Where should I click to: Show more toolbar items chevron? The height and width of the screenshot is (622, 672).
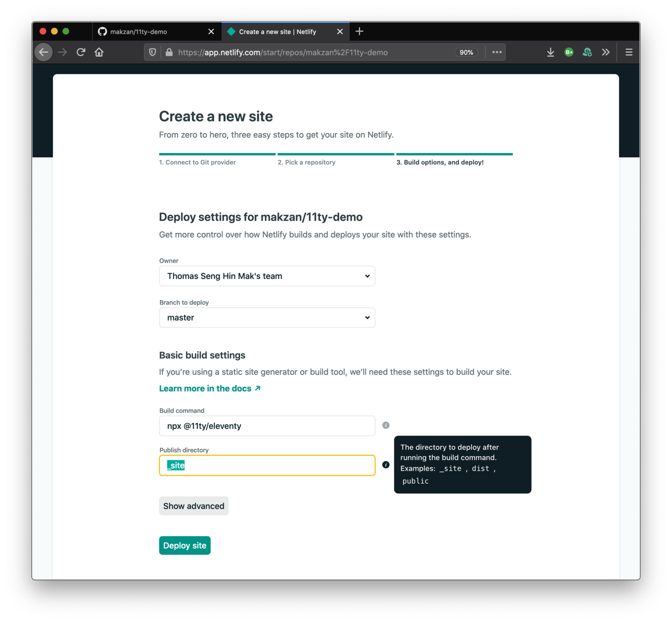point(606,52)
